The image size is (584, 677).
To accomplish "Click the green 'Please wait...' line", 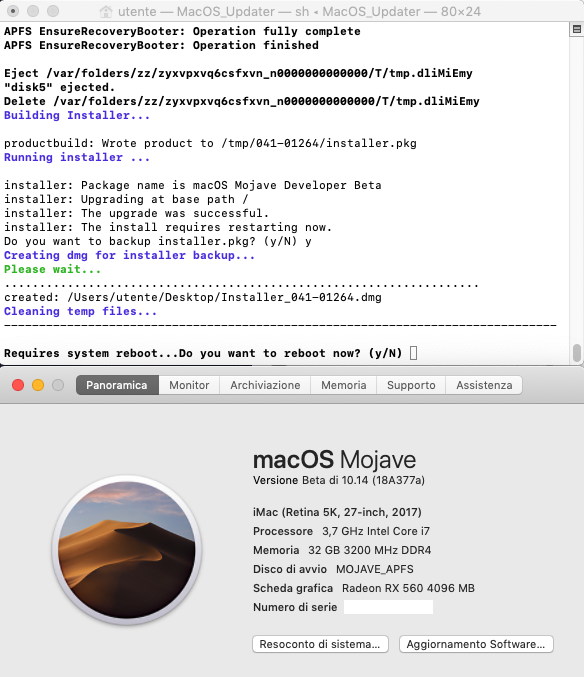I will (52, 269).
